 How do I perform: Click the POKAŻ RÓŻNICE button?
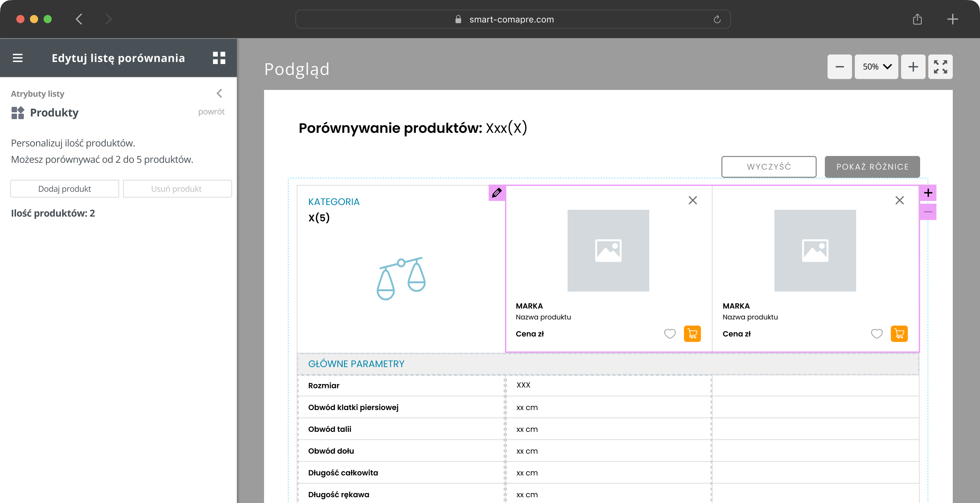point(872,167)
